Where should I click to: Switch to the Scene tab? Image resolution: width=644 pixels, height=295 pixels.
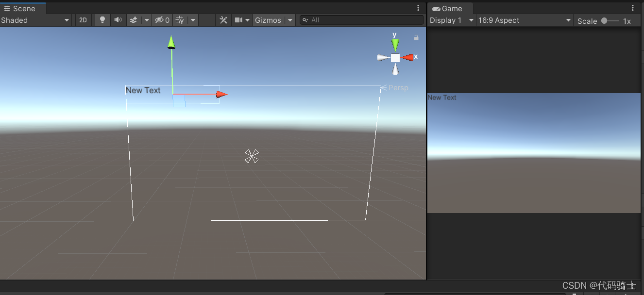coord(23,8)
